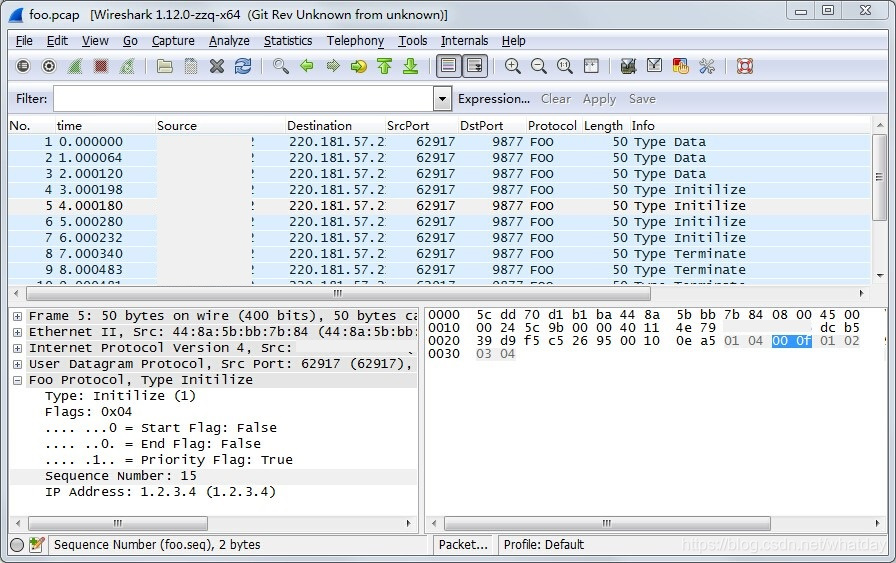Screen dimensions: 896x563
Task: Open expert info status circle
Action: [x=17, y=545]
